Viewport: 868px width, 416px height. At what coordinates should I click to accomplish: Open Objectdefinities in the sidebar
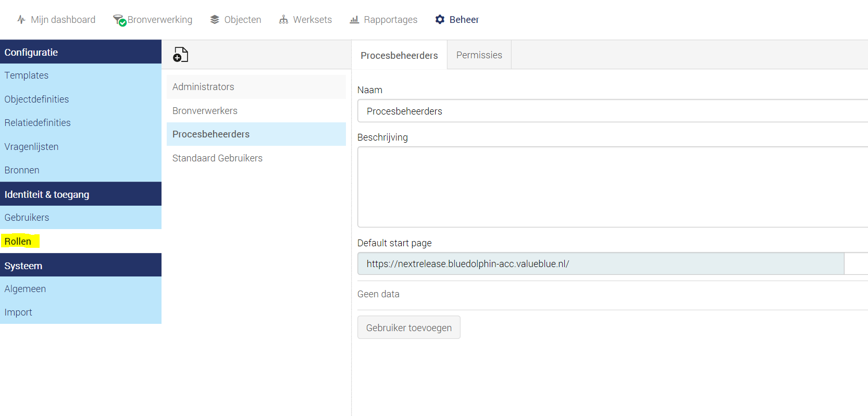pos(81,99)
